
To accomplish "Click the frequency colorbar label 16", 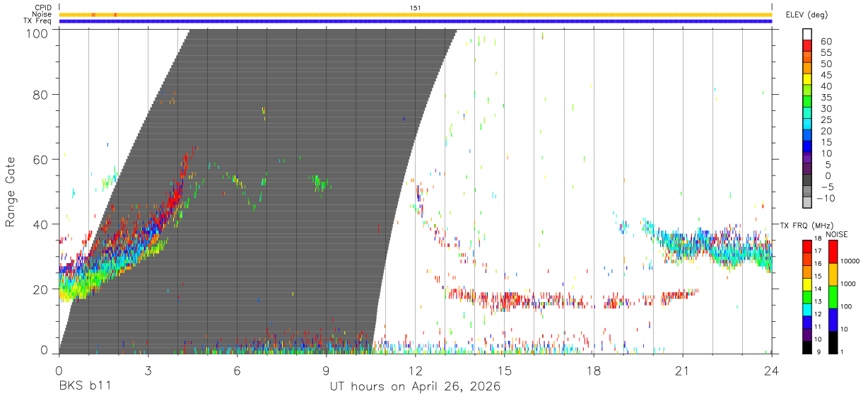I will point(818,263).
